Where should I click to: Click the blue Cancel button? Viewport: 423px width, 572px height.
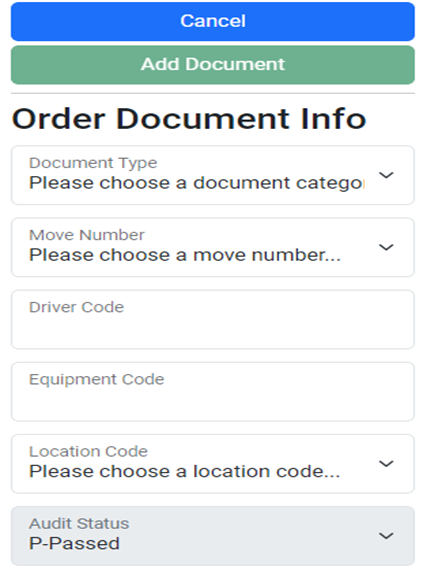213,22
